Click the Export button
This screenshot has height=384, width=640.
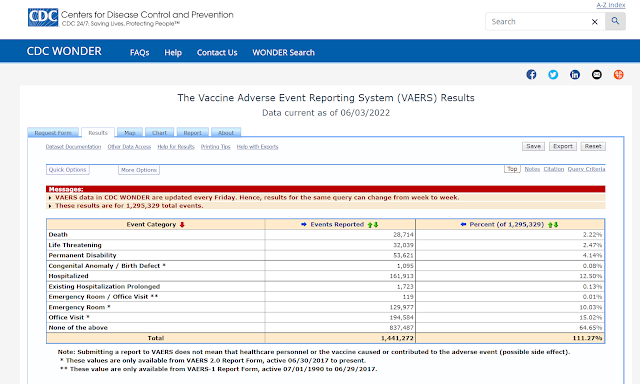563,146
